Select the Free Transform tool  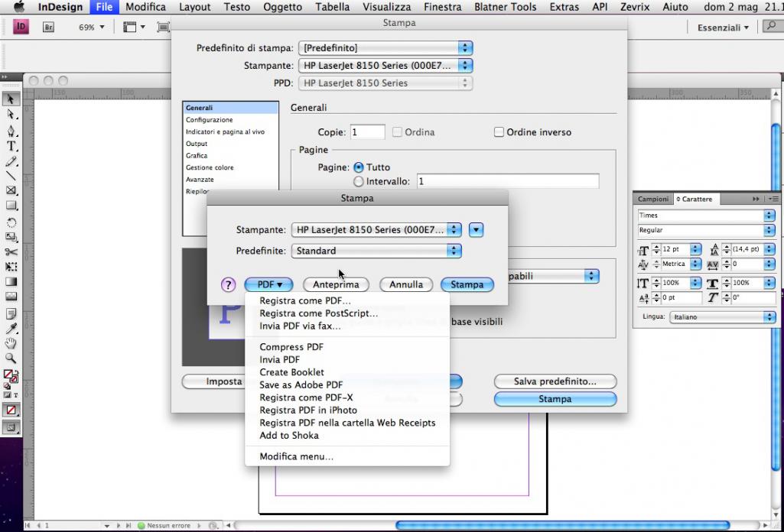tap(11, 267)
